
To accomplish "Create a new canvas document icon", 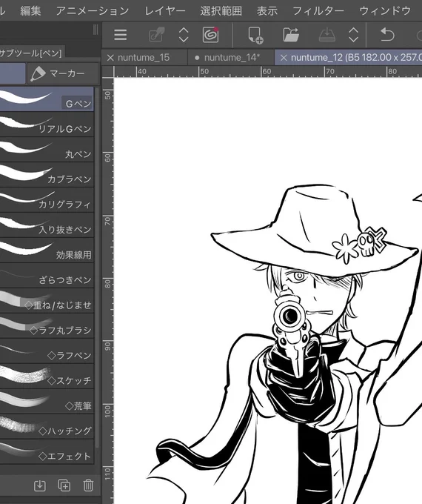I will 255,35.
